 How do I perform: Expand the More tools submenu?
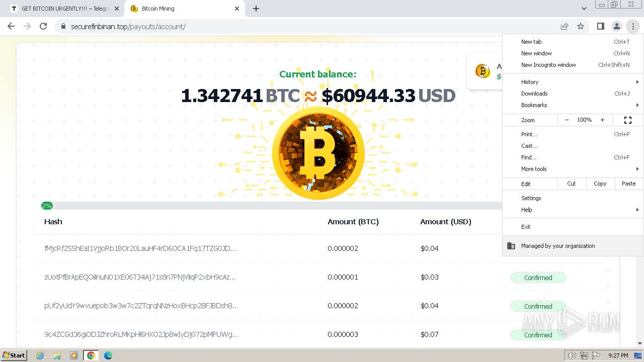point(573,169)
